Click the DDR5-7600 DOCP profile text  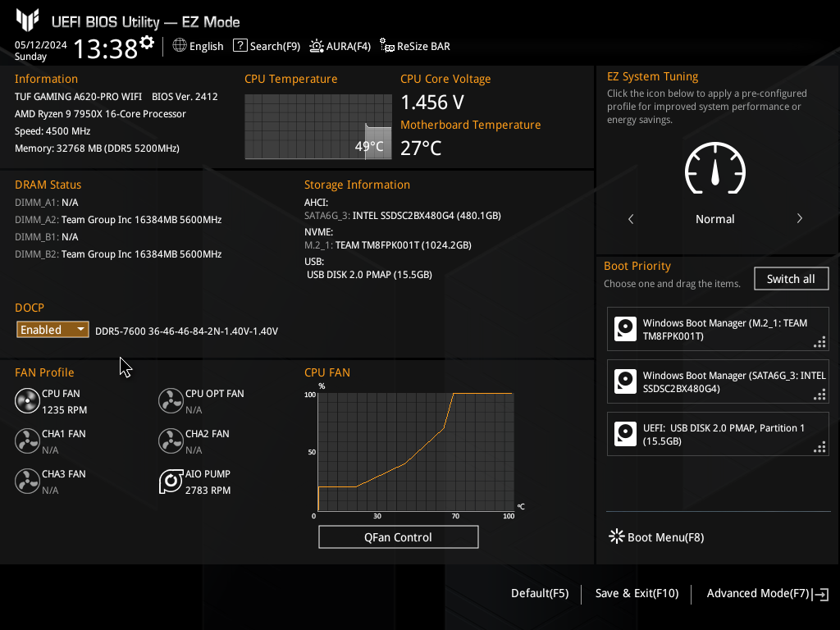coord(186,331)
